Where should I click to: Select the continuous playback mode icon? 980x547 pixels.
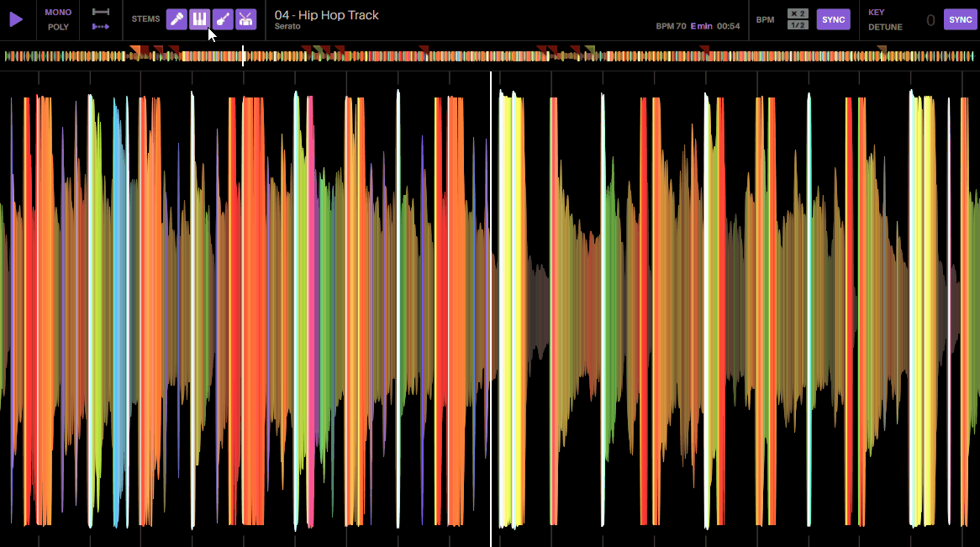coord(100,26)
